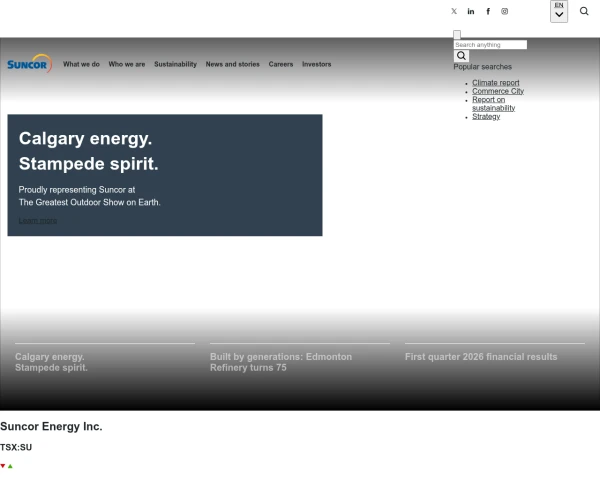
Task: Open Suncor's X (Twitter) profile icon
Action: pos(454,11)
